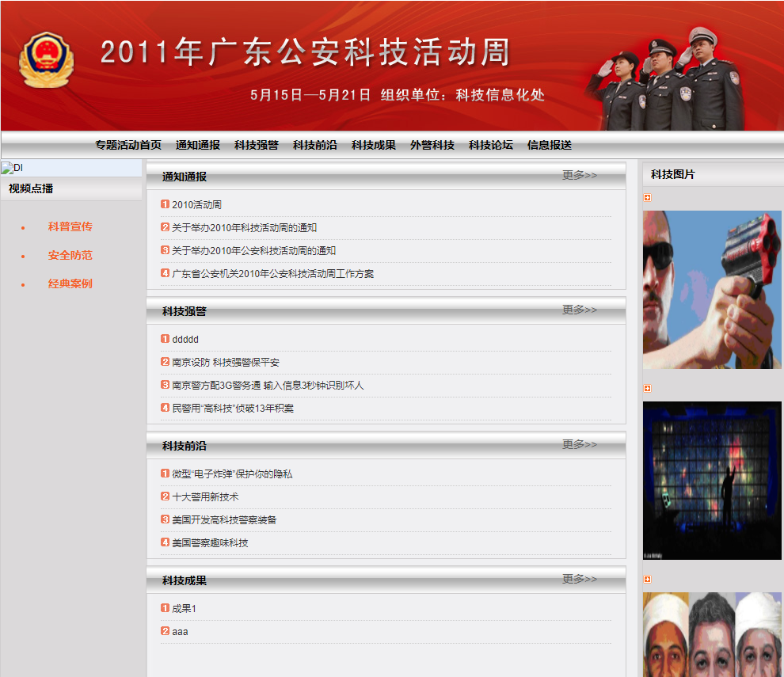This screenshot has width=784, height=677.
Task: Click number 4 icon beside 美国警察趣味科技
Action: [x=165, y=542]
